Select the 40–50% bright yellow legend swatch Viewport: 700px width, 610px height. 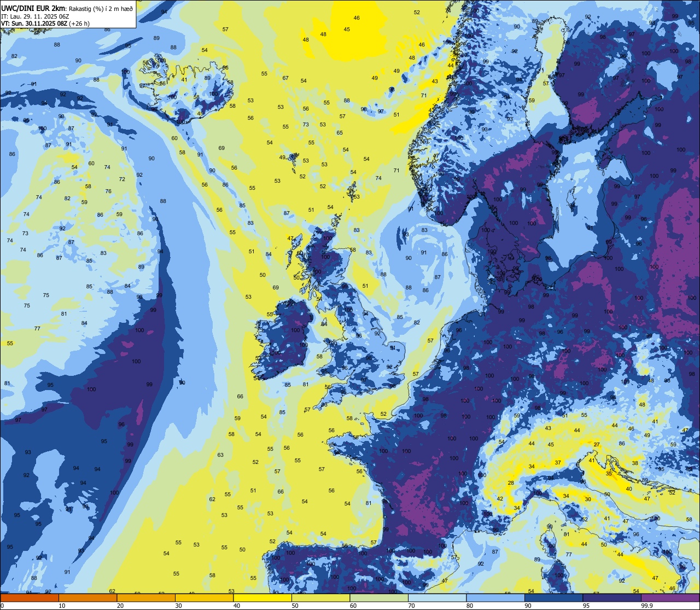262,597
